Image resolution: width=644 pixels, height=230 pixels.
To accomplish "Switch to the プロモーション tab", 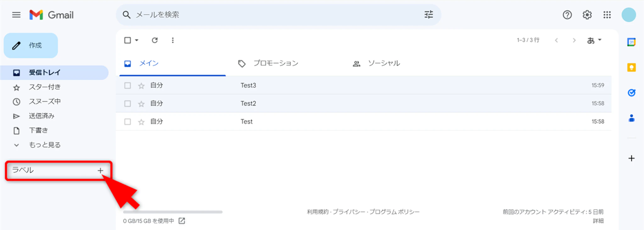I will pos(275,64).
